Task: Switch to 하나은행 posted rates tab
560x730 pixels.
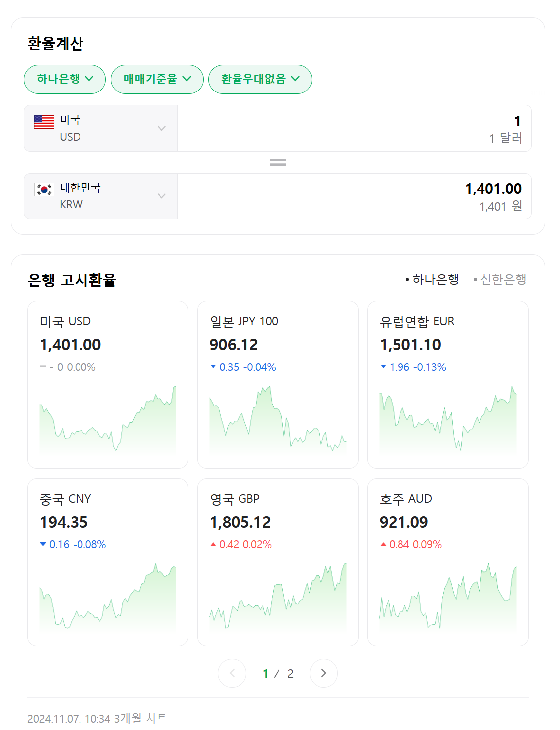Action: (432, 279)
